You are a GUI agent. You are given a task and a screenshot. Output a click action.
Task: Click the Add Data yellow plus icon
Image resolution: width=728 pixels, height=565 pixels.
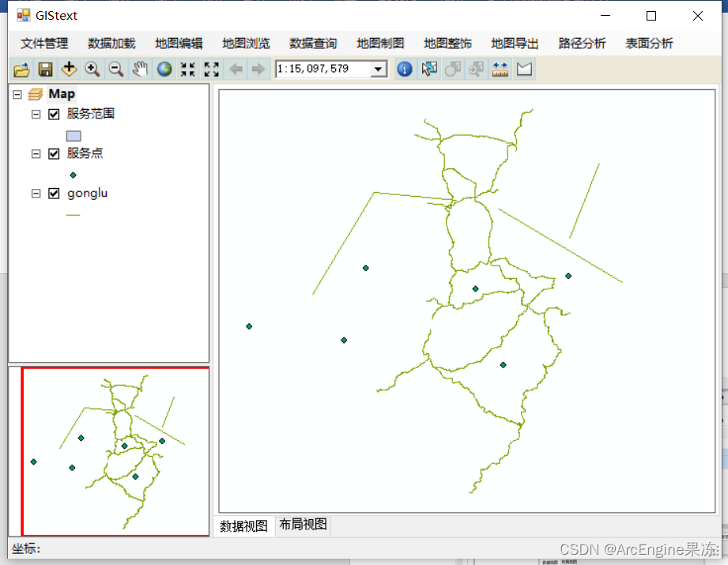pos(69,69)
